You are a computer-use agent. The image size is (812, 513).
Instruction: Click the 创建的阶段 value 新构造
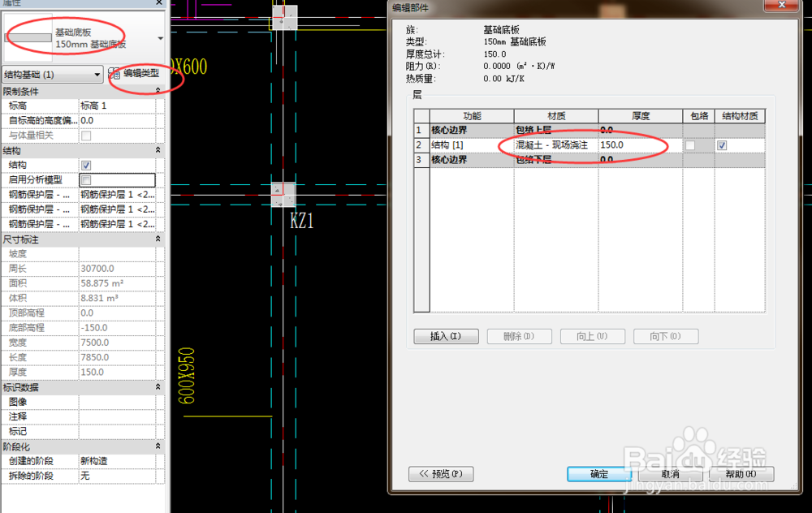click(117, 461)
